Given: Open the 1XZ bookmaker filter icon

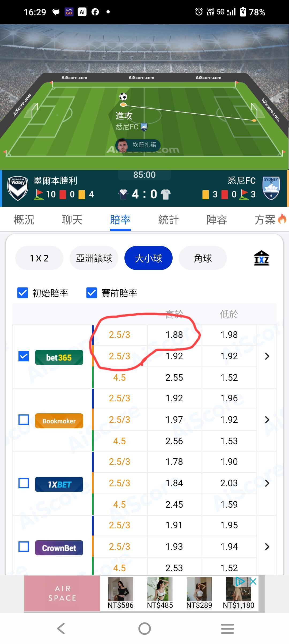Looking at the screenshot, I should pos(261,258).
